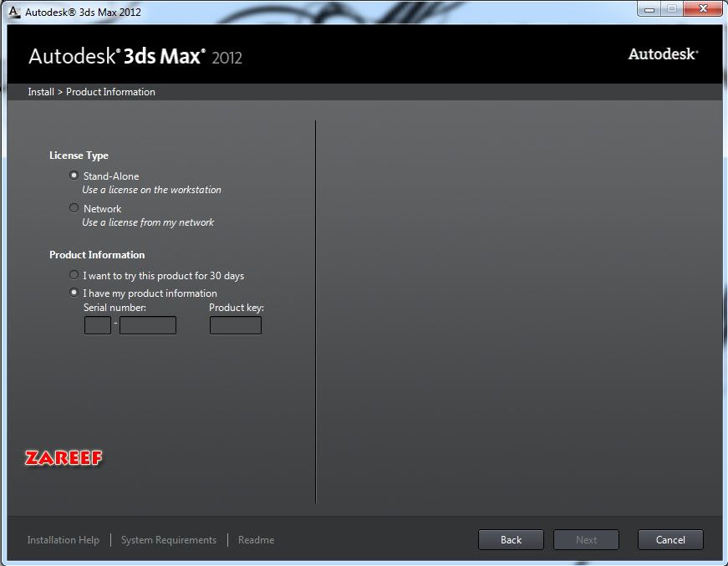728x566 pixels.
Task: Open the Readme link
Action: click(x=257, y=540)
